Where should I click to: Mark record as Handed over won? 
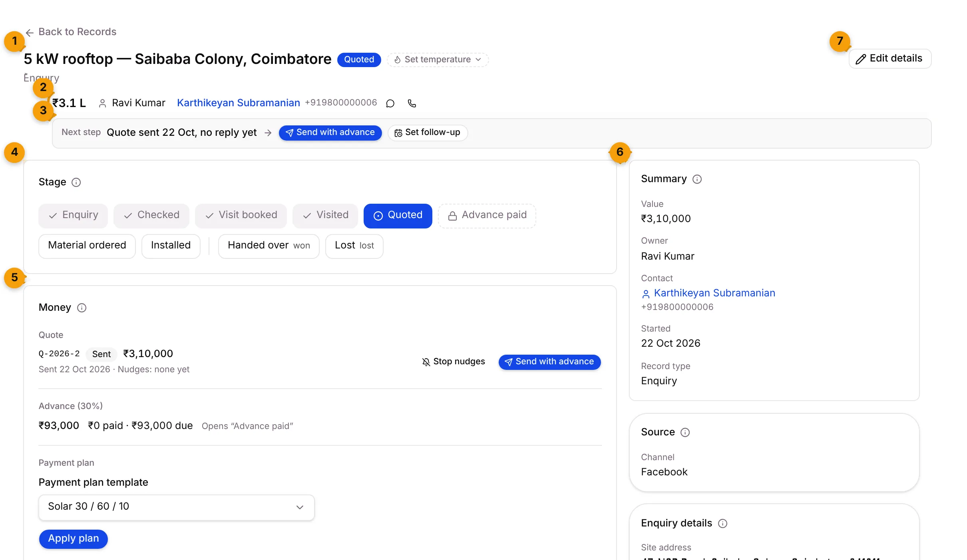(269, 246)
